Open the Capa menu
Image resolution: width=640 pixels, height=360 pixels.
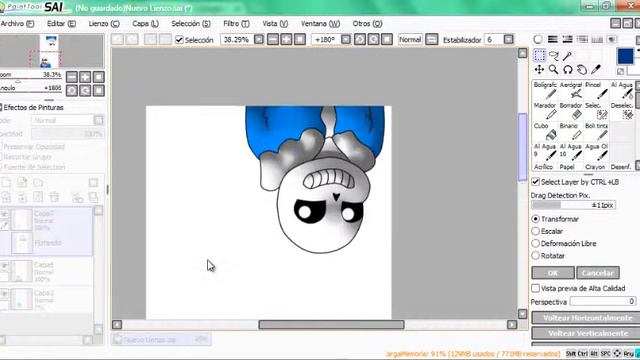145,24
